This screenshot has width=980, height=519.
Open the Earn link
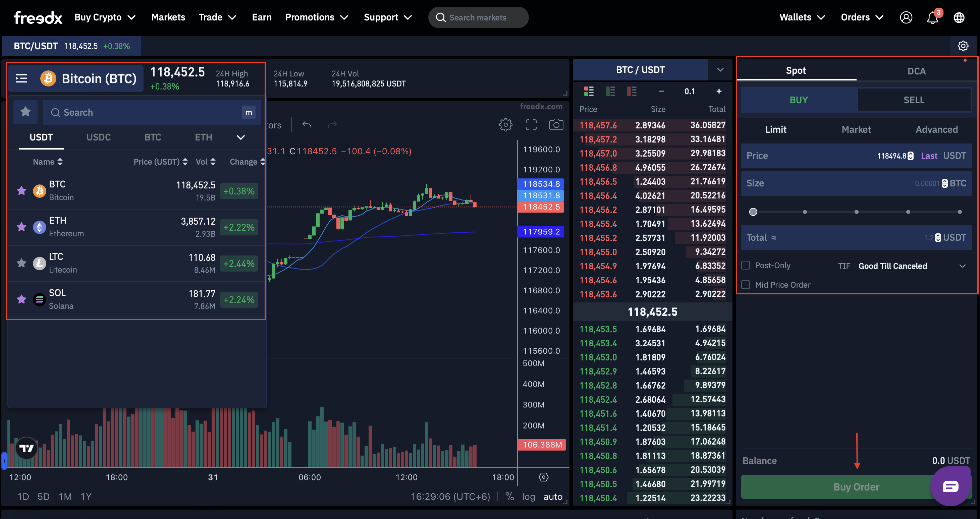[262, 17]
